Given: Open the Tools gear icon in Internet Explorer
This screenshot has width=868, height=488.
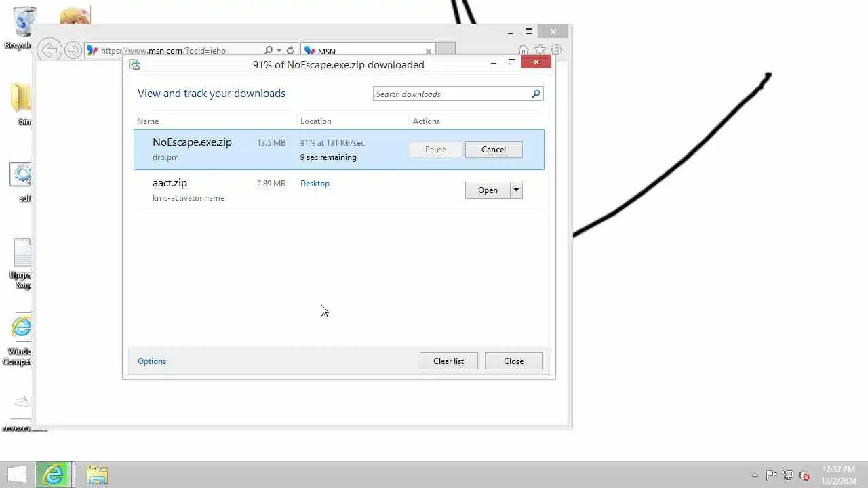Looking at the screenshot, I should (x=557, y=49).
